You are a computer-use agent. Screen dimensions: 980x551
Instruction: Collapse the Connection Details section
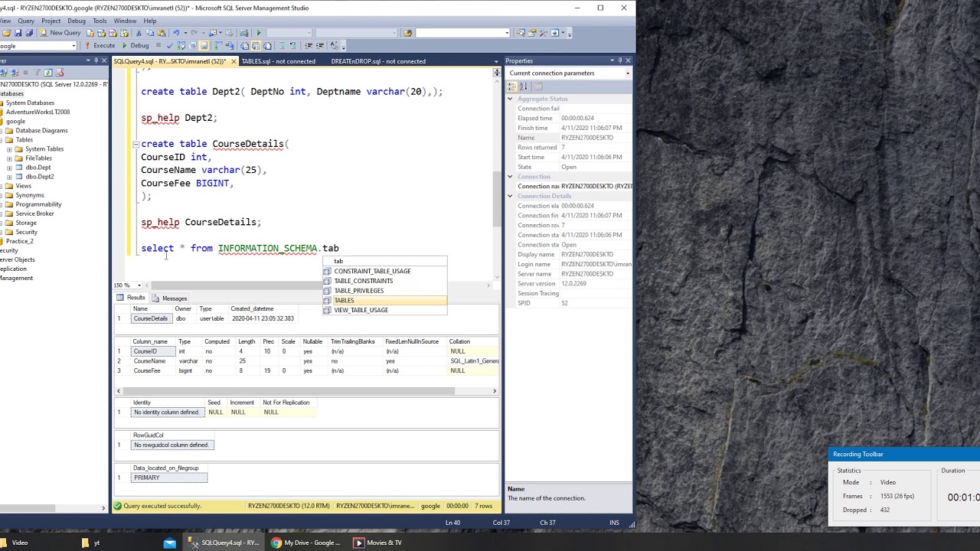(510, 197)
